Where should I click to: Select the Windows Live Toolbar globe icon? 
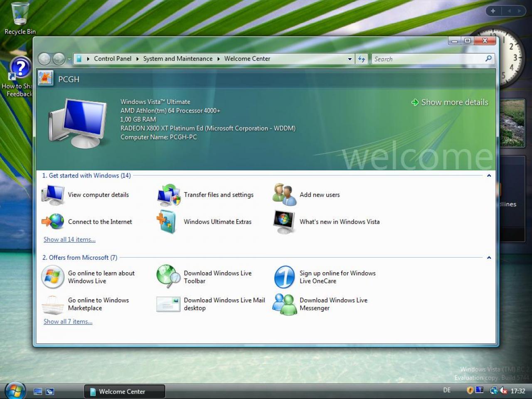(x=168, y=277)
